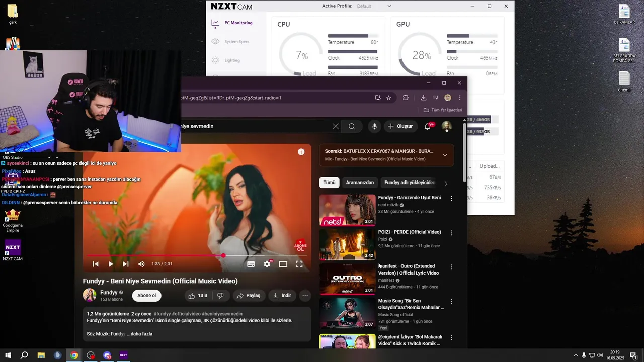Play the paused YouTube video

(111, 264)
